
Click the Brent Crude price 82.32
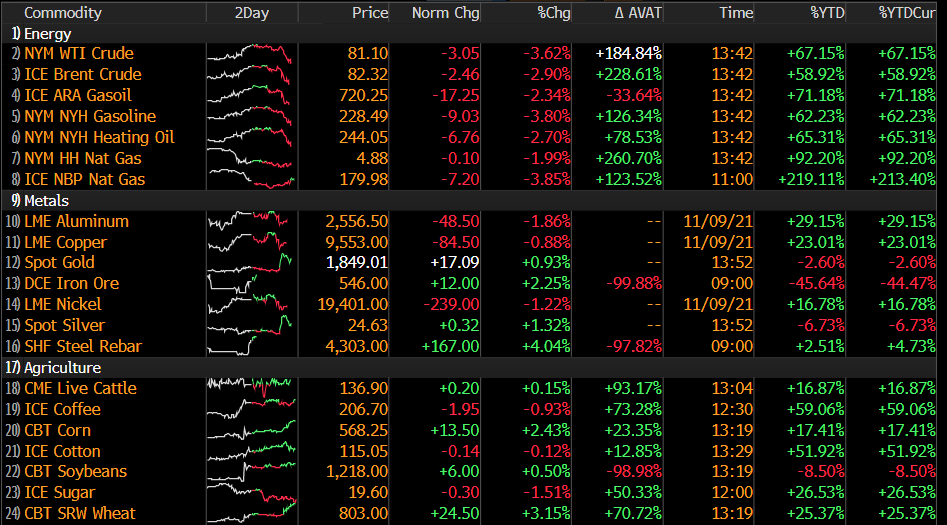point(367,74)
